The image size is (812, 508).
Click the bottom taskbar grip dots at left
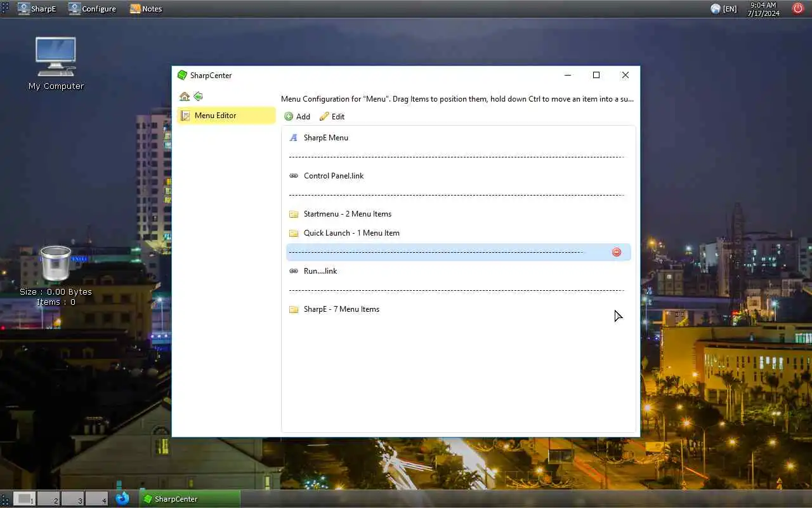[x=5, y=499]
